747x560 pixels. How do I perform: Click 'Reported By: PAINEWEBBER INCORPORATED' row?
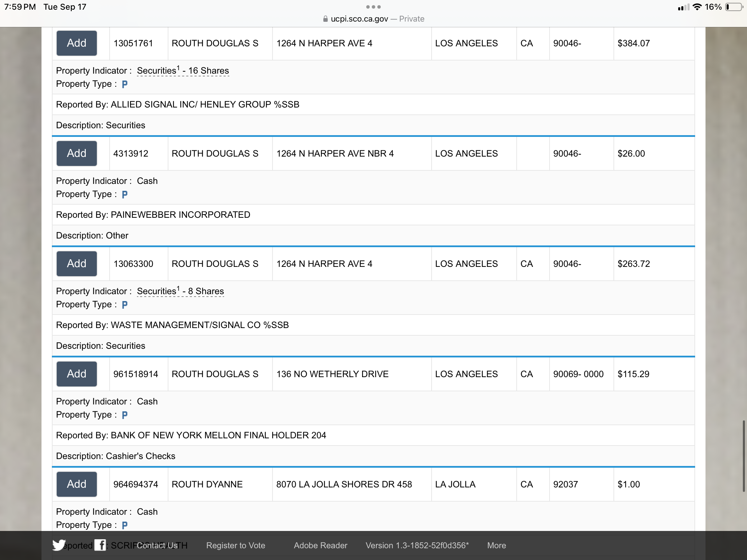point(373,215)
